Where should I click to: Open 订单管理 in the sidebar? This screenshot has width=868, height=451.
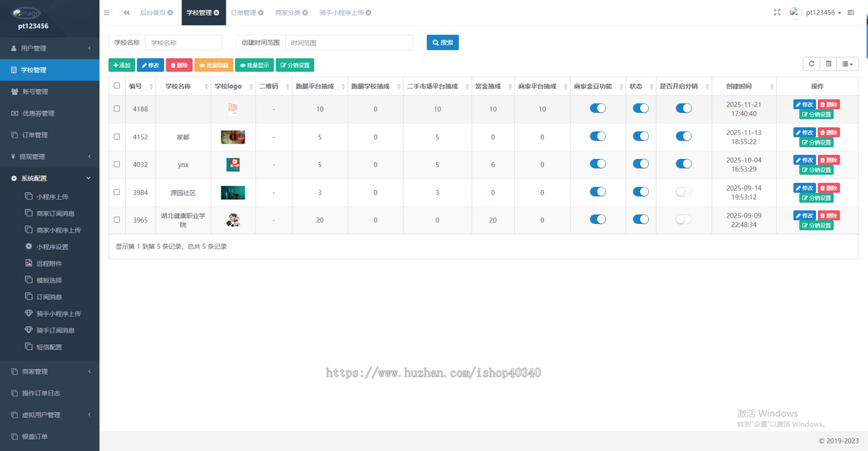49,135
